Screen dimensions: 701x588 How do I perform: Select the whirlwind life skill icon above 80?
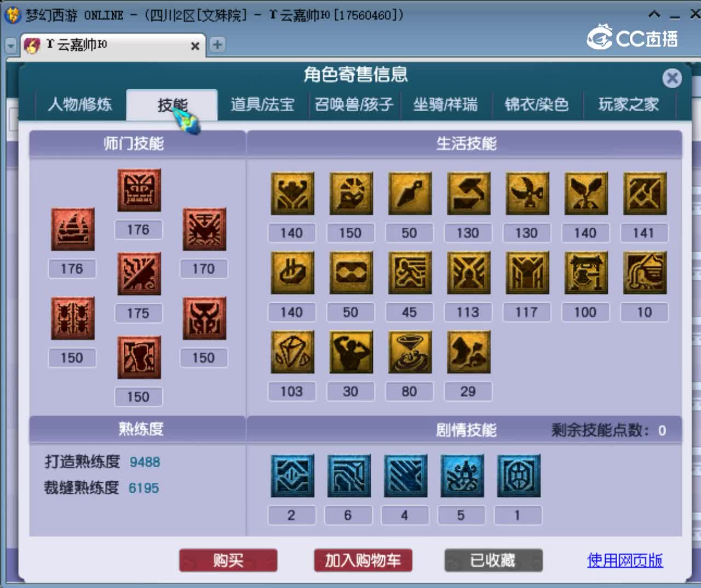(x=410, y=352)
